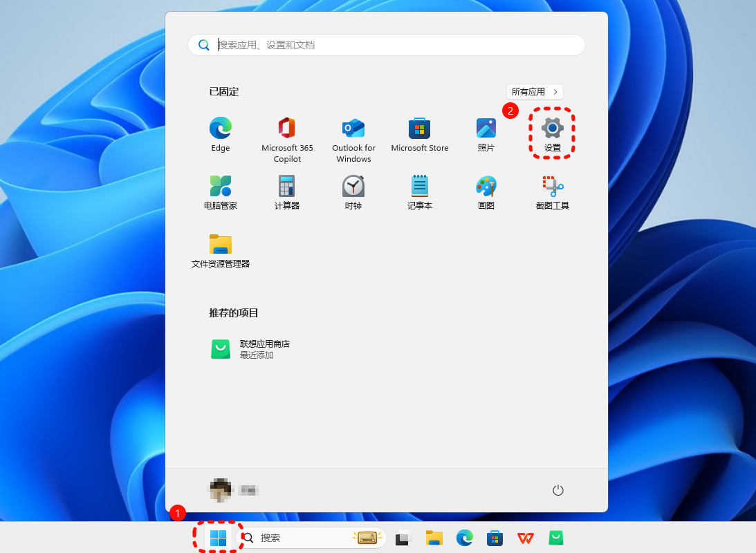
Task: Launch the 截图工具 screenshot app
Action: pyautogui.click(x=552, y=192)
